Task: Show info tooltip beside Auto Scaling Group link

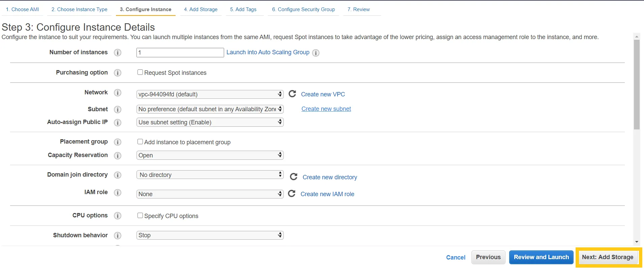Action: [x=316, y=53]
